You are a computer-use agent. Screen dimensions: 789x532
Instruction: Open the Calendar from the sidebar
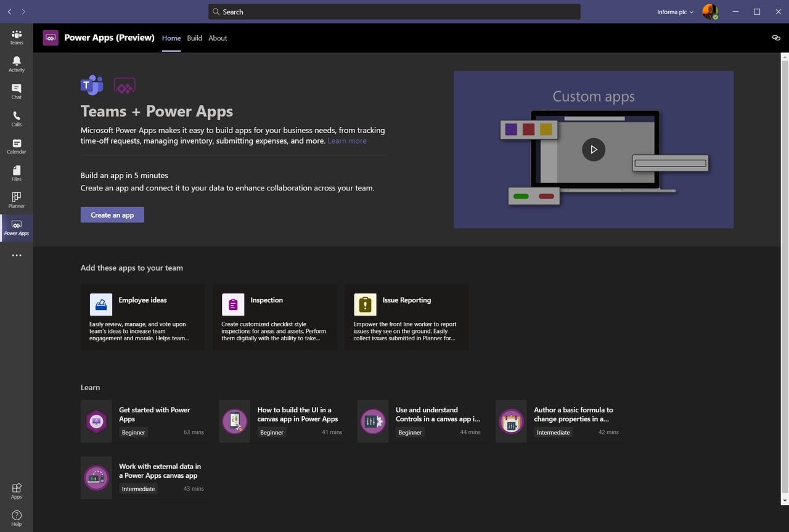(x=16, y=145)
